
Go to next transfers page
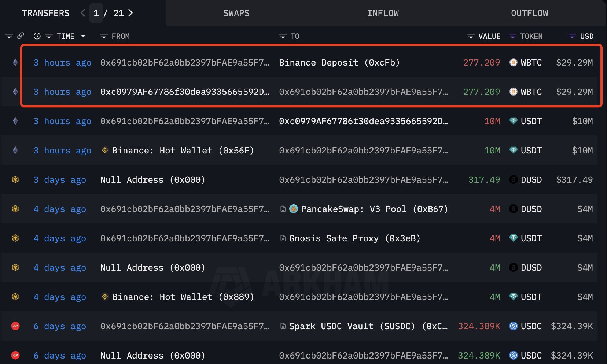point(130,13)
